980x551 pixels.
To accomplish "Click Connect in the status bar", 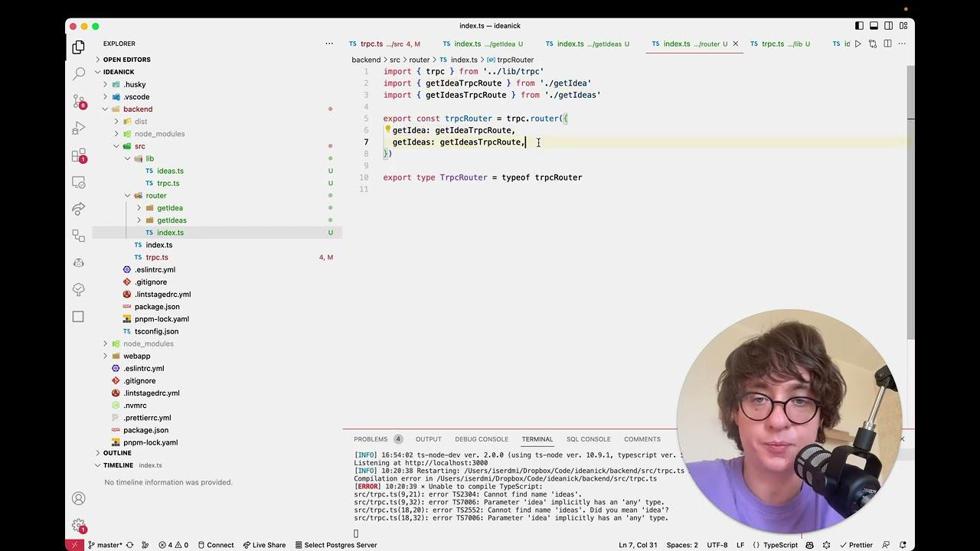I will (x=215, y=545).
